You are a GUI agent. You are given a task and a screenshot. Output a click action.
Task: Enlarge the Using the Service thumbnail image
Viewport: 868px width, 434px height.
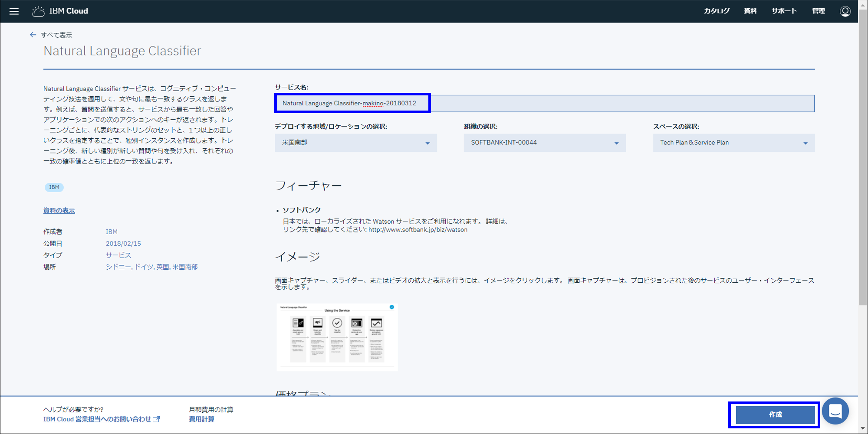coord(337,337)
